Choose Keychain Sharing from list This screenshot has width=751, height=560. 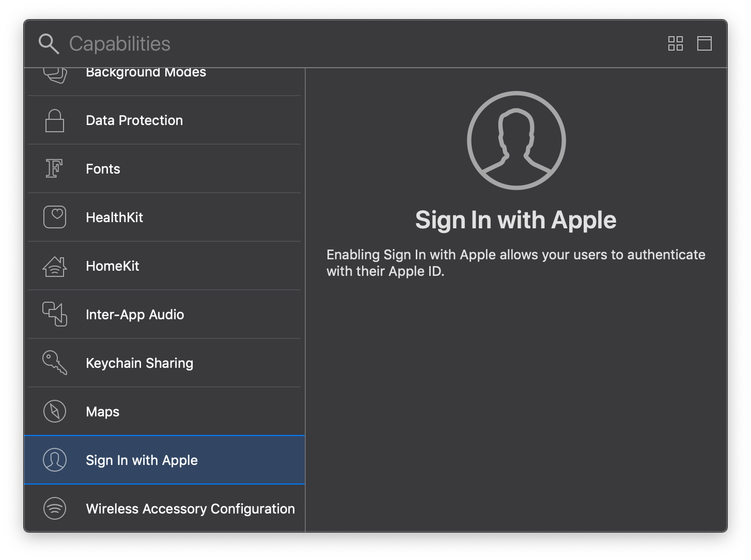pos(164,363)
